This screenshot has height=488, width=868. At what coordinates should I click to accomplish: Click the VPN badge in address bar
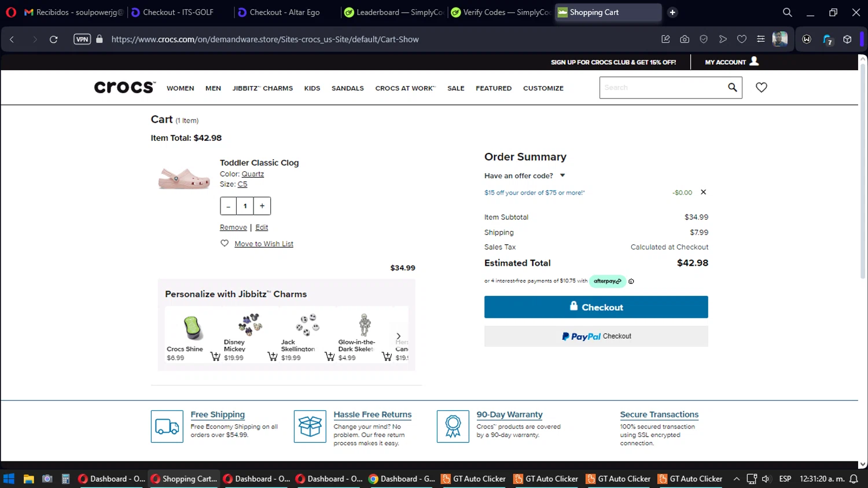click(82, 39)
